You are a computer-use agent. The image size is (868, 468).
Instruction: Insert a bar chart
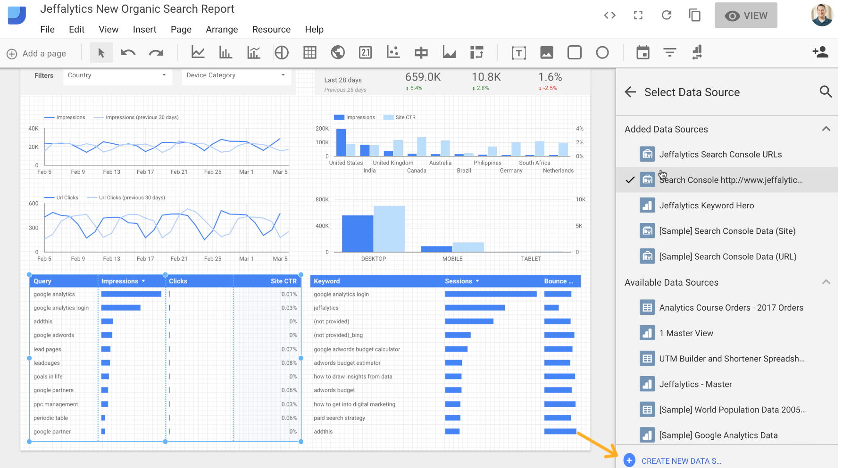[x=225, y=52]
